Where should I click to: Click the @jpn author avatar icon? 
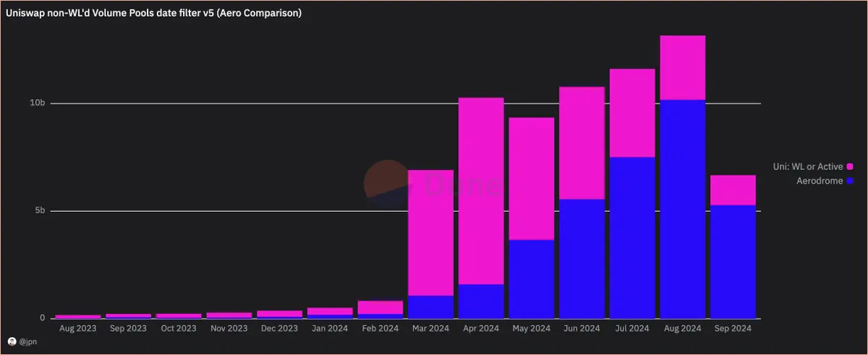12,341
